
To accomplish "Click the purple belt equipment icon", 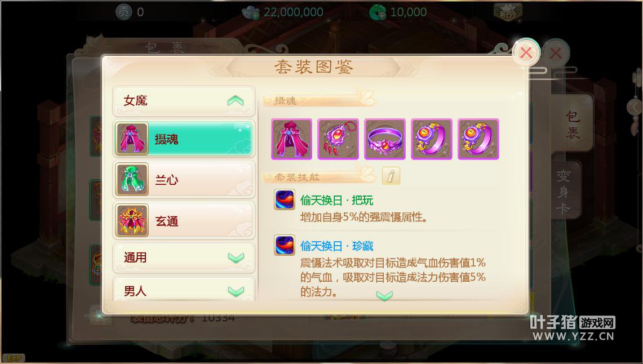I will pyautogui.click(x=385, y=139).
